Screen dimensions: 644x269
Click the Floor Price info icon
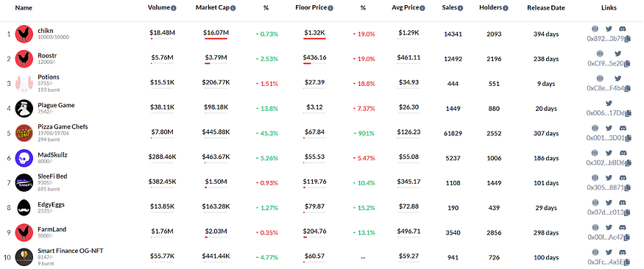(x=330, y=8)
